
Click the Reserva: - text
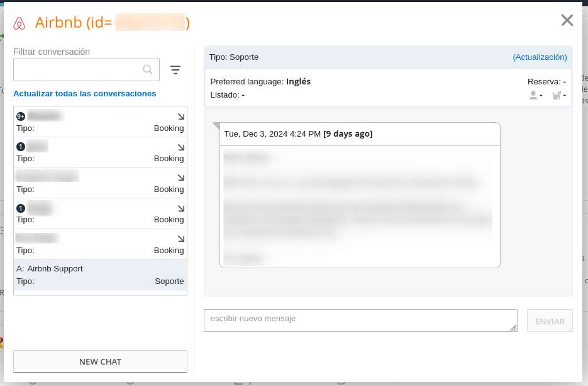(x=546, y=82)
